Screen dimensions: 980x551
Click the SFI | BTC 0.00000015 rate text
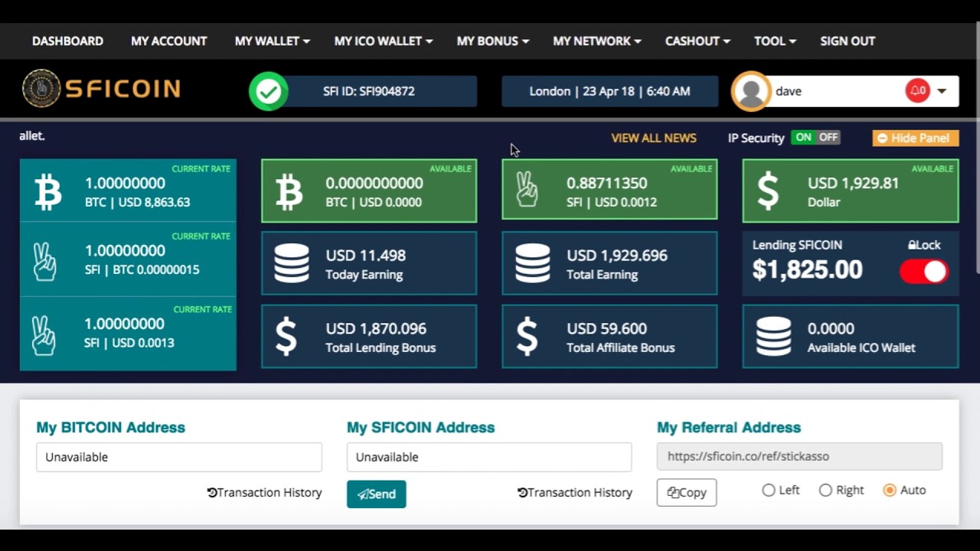[142, 269]
